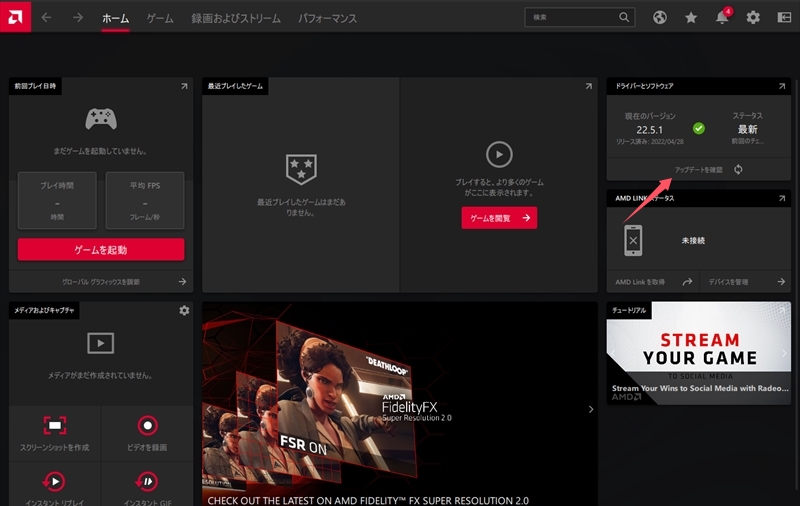Image resolution: width=800 pixels, height=506 pixels.
Task: Show previous tutorial with left chevron
Action: (x=613, y=353)
